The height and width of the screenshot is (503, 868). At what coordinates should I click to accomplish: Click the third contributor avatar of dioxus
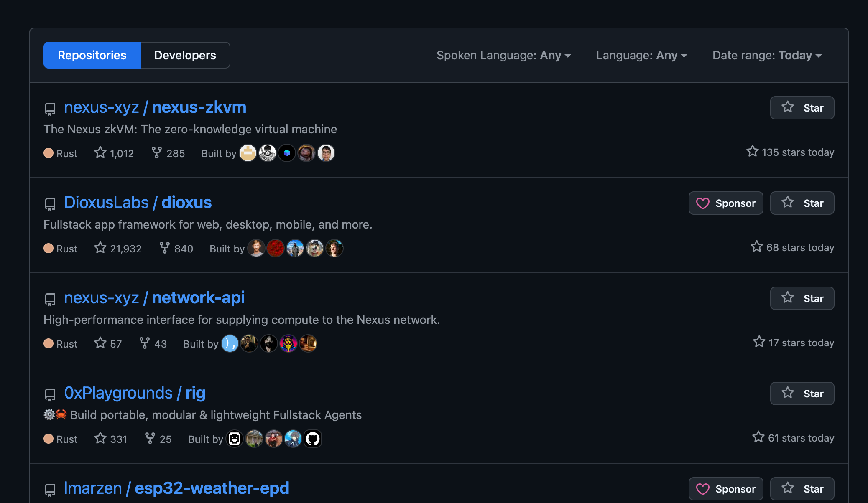295,249
